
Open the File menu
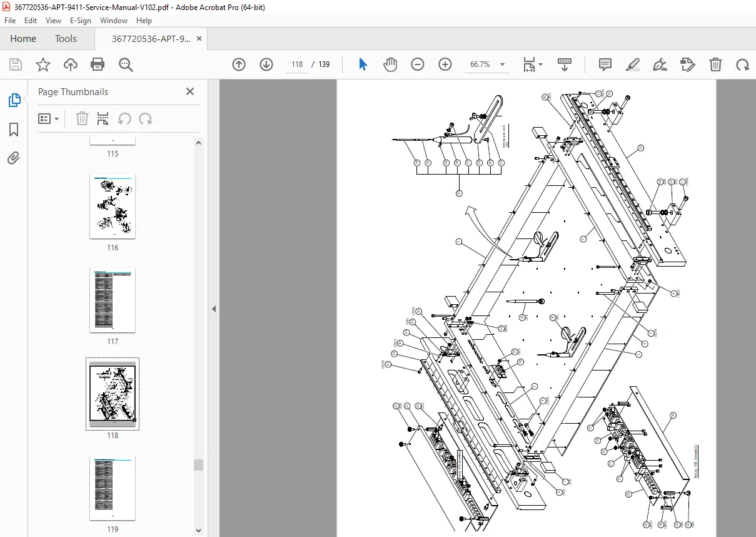[x=10, y=21]
